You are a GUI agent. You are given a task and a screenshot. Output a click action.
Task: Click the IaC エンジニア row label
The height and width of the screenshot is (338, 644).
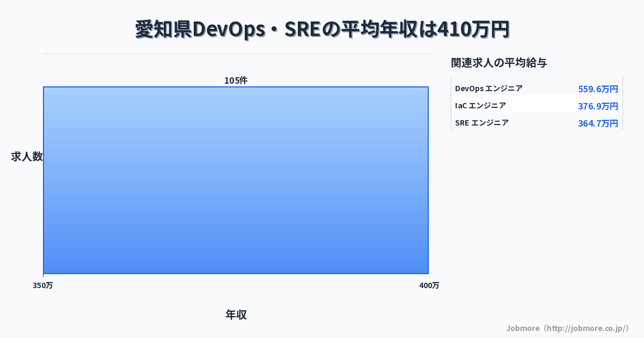[480, 106]
